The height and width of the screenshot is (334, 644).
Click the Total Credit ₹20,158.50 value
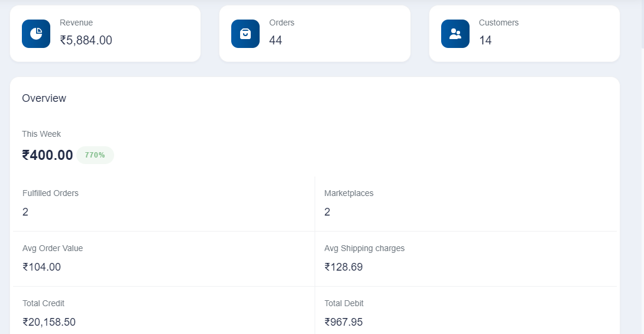pyautogui.click(x=49, y=322)
